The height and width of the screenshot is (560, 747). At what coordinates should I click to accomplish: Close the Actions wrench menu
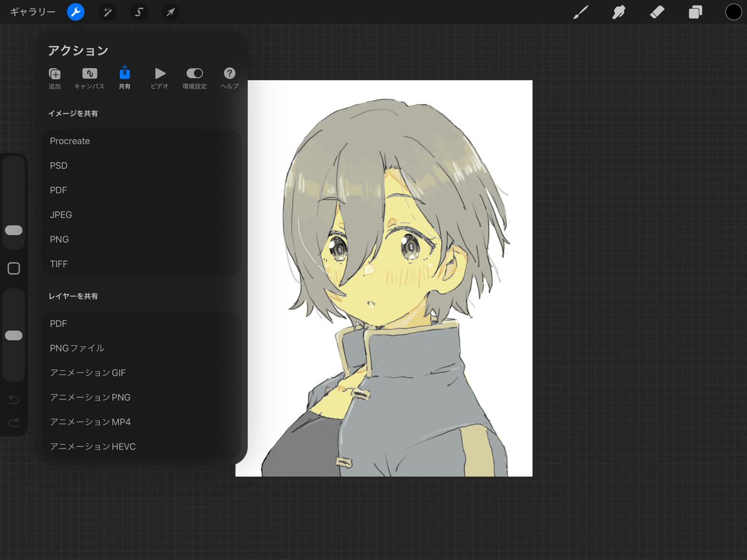click(76, 12)
